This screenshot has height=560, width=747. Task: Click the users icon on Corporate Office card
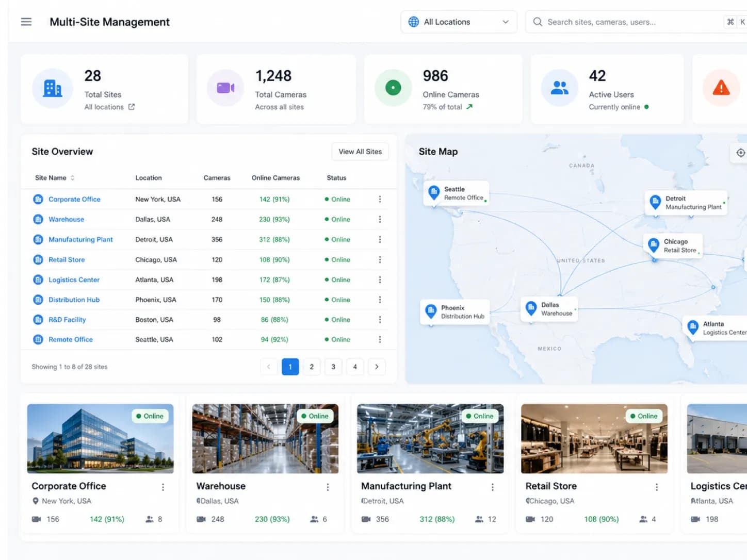tap(150, 519)
